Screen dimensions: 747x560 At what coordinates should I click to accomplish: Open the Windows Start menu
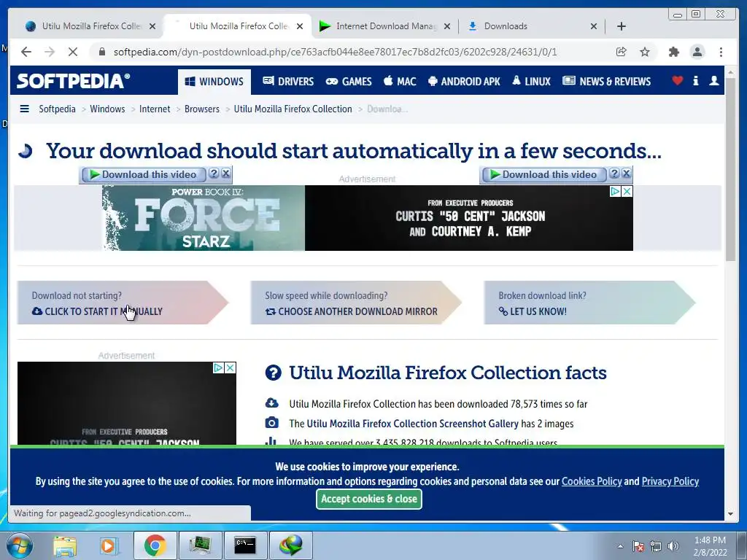tap(18, 545)
